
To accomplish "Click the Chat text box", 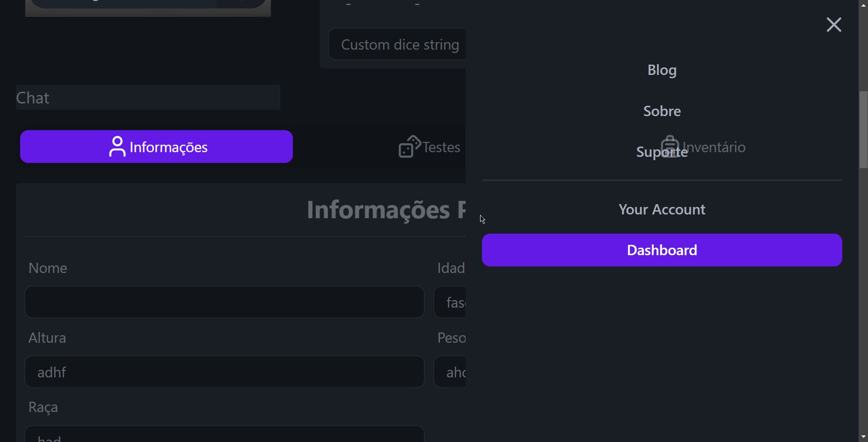I will 147,97.
